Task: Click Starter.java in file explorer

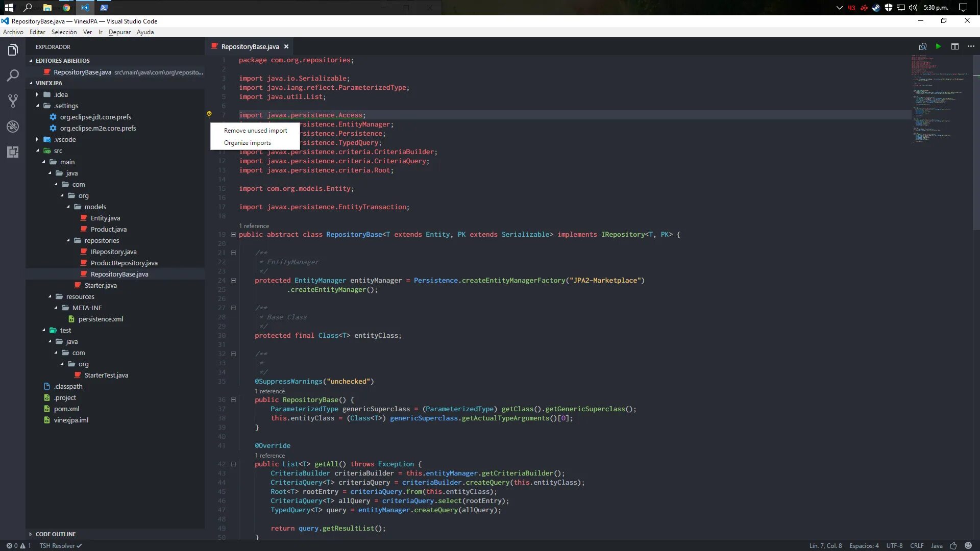Action: coord(100,285)
